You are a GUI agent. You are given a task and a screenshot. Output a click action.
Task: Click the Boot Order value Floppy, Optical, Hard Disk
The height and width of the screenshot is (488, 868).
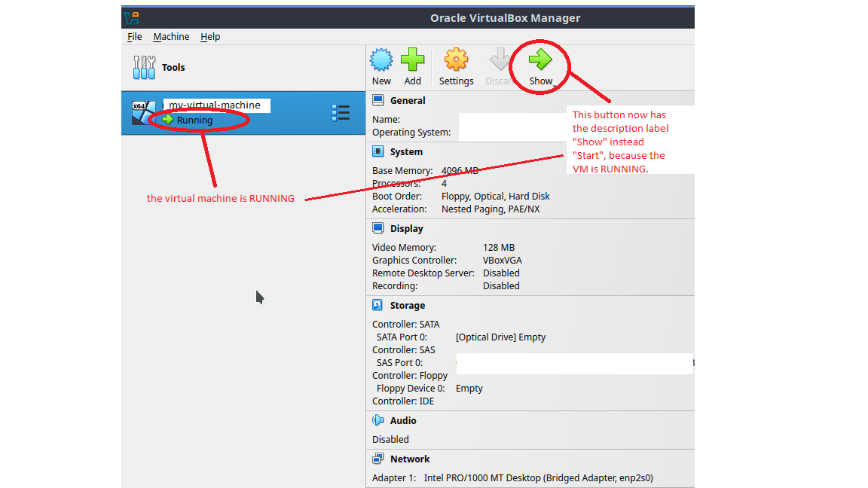[496, 197]
